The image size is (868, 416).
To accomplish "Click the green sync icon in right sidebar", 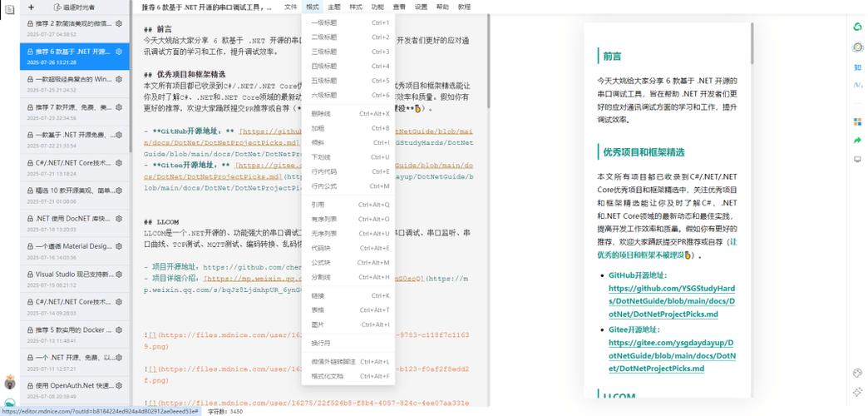I will point(857,27).
